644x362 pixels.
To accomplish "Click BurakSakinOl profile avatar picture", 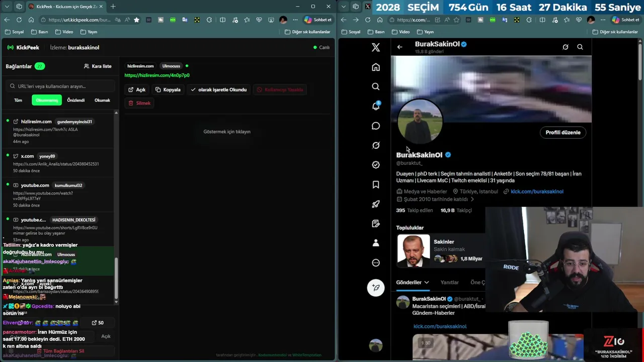I will (x=420, y=122).
